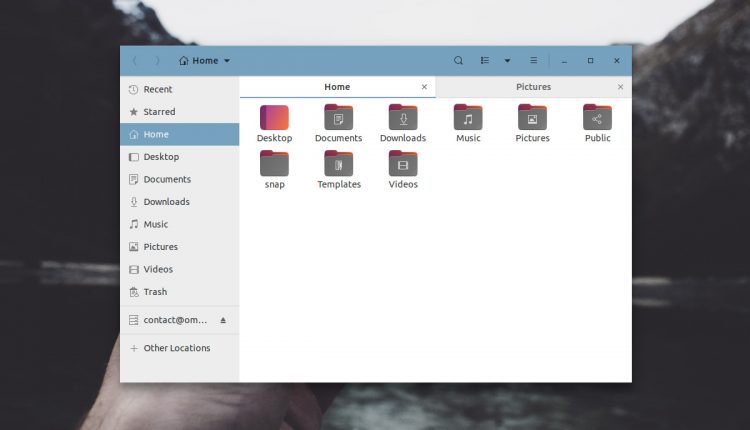Switch to the Home tab
This screenshot has height=430, width=750.
point(337,87)
